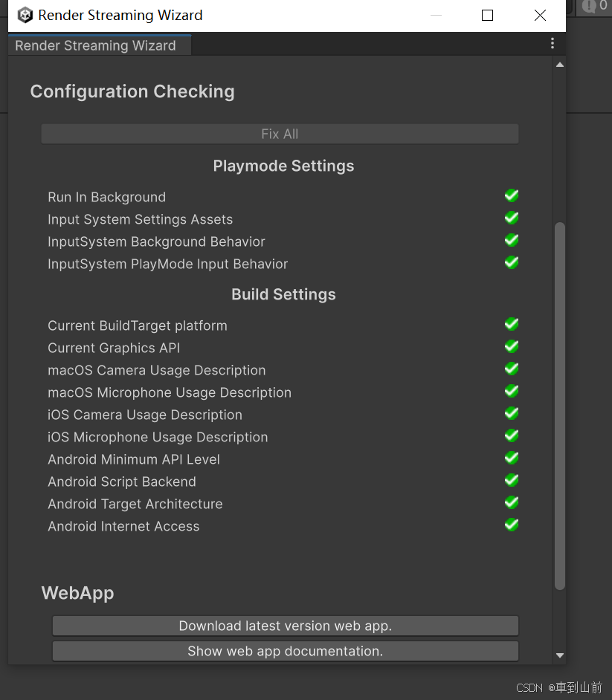
Task: Click green check next to Run In Background
Action: 512,195
